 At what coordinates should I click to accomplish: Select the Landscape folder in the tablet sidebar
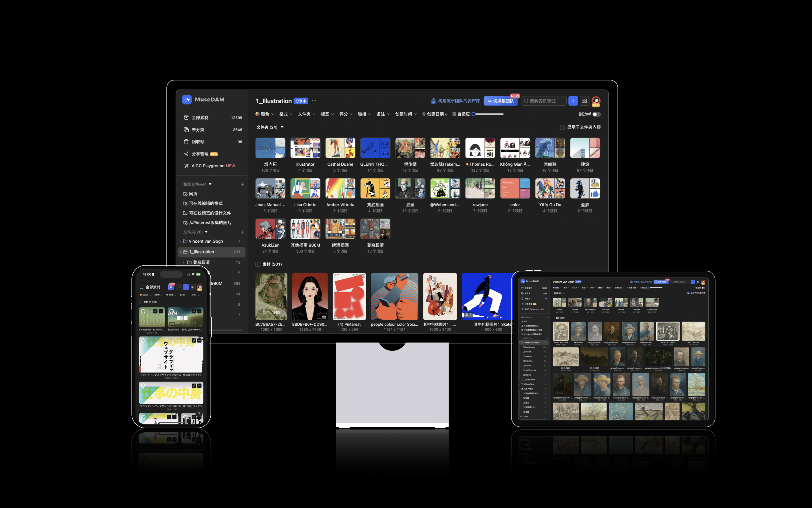pos(534,347)
